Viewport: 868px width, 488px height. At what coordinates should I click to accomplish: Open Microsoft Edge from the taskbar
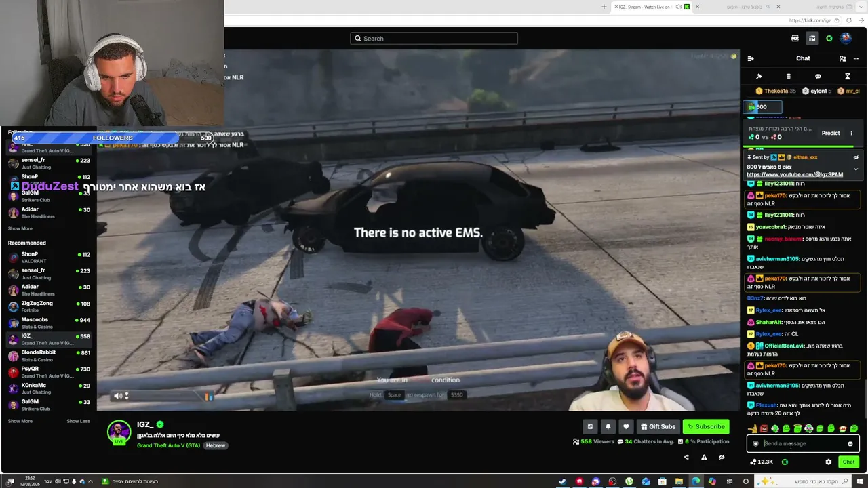[696, 481]
